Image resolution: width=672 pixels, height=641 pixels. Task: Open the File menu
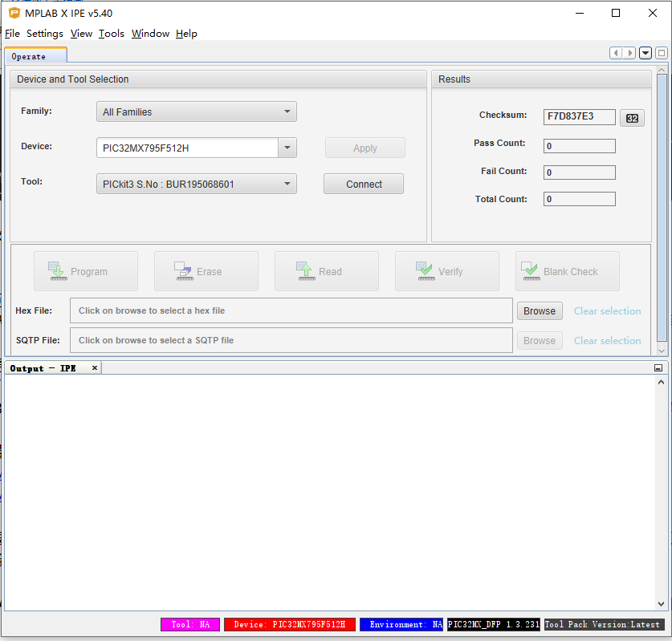coord(12,34)
